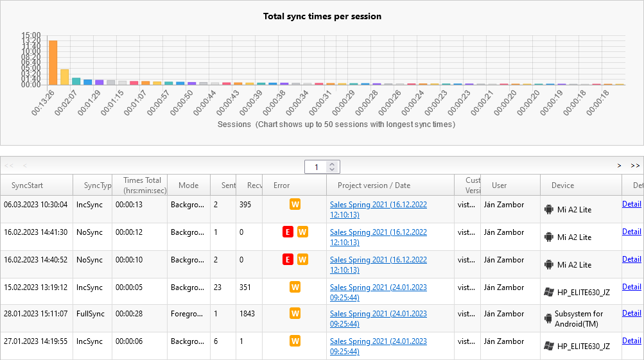Sort by the Times Total column header
The width and height of the screenshot is (644, 360).
click(141, 185)
